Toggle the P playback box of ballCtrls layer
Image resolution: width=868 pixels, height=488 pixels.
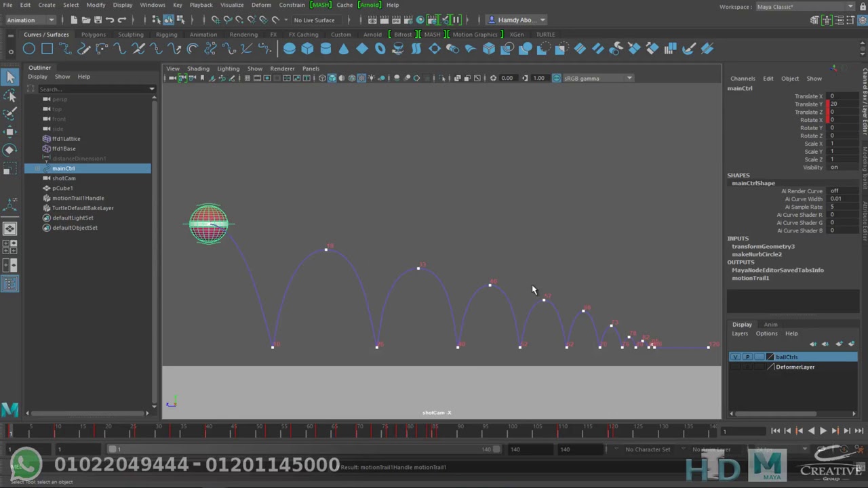(x=747, y=357)
